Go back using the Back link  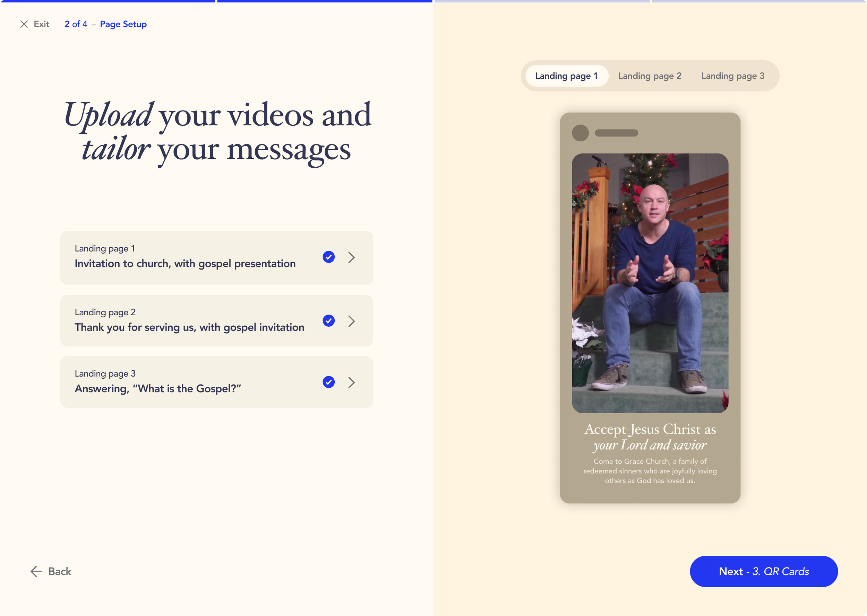[60, 571]
